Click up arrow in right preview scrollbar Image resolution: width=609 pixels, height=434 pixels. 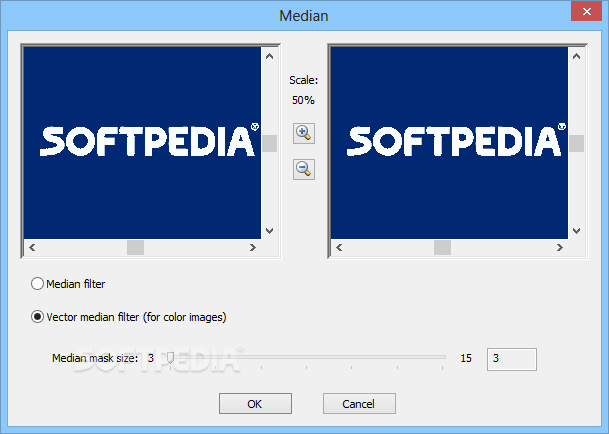pos(576,56)
